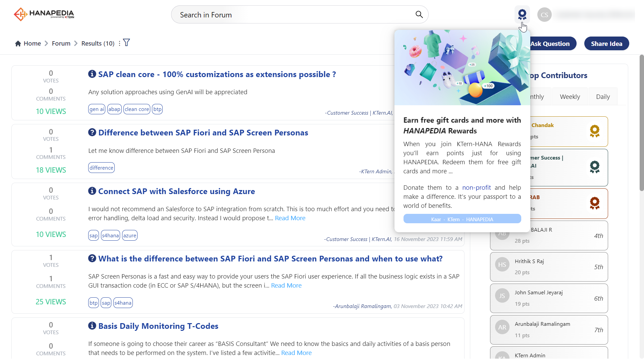Click Read More on Salesforce post
Viewport: 644px width, 362px height.
click(290, 218)
